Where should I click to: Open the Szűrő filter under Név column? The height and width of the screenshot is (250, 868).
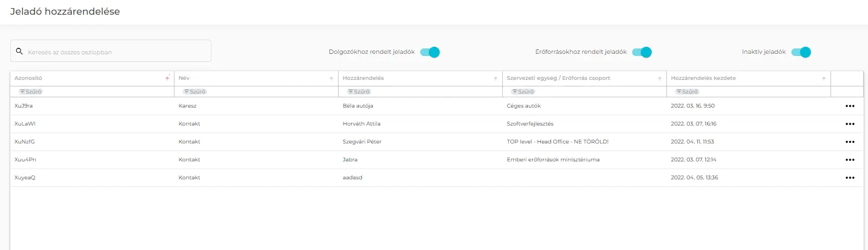195,92
